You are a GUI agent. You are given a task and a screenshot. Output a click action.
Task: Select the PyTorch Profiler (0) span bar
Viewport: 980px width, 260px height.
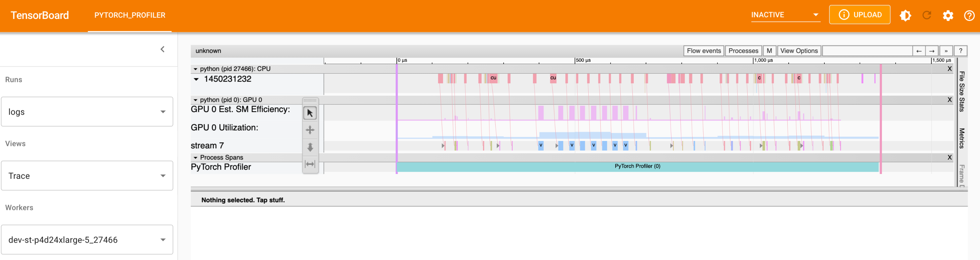pyautogui.click(x=638, y=166)
